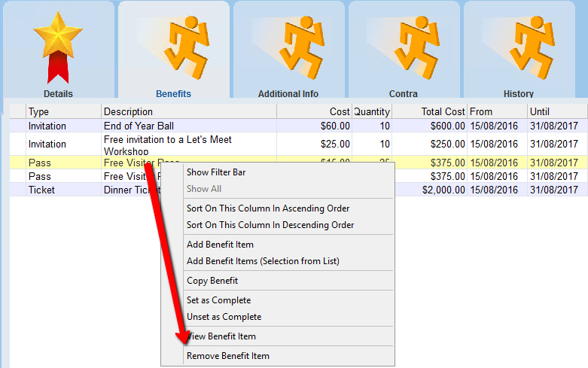Image resolution: width=588 pixels, height=368 pixels.
Task: Click Add Benefit Items (Selection from List)
Action: (x=263, y=261)
